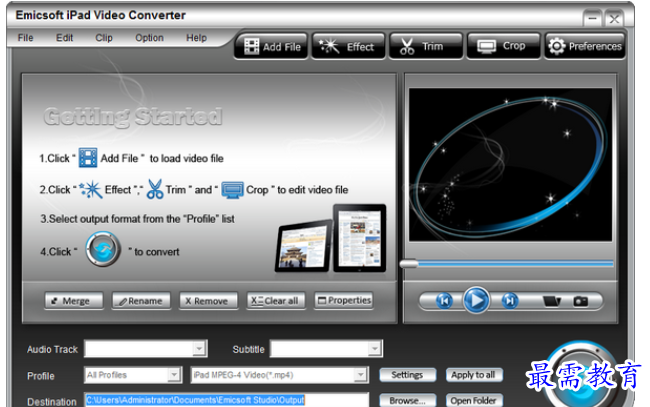Click the Destination path field
The width and height of the screenshot is (650, 407).
[x=226, y=400]
